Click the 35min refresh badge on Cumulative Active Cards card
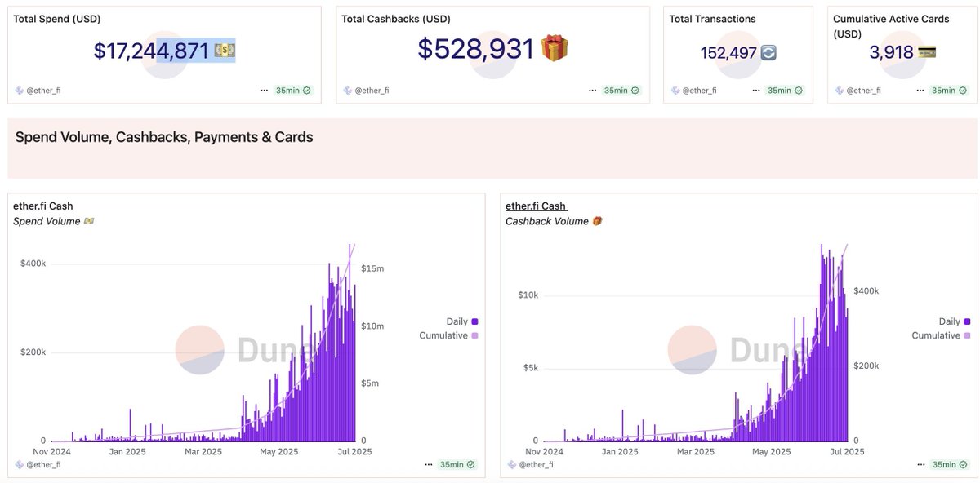This screenshot has width=980, height=483. click(x=948, y=91)
